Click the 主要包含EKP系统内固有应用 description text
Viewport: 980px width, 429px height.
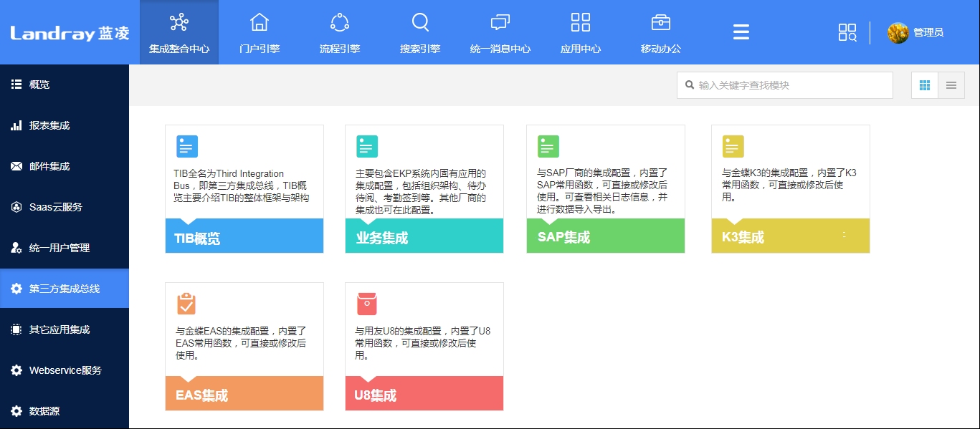tap(422, 192)
